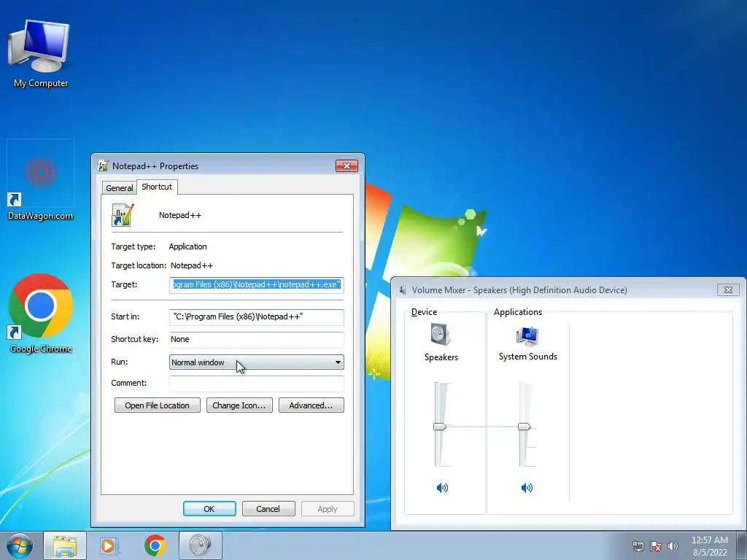Click the empty Comment field
Viewport: 747px width, 560px height.
pyautogui.click(x=256, y=384)
